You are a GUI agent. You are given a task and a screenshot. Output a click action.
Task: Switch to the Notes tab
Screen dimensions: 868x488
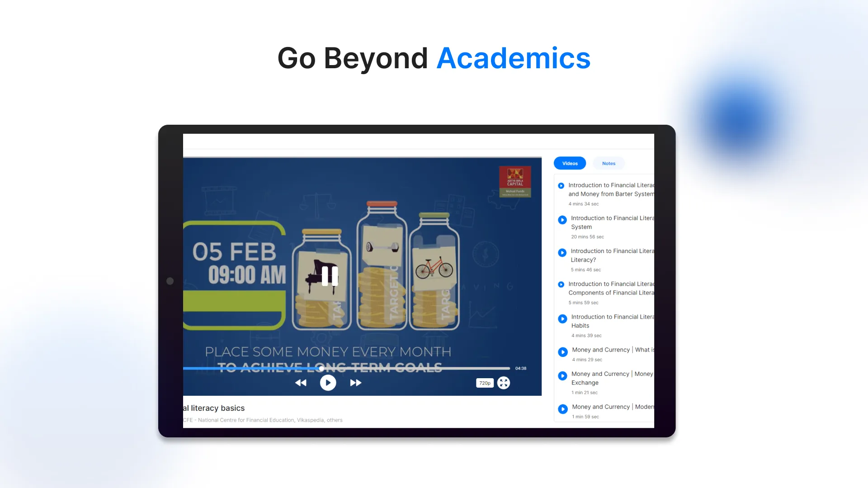609,163
